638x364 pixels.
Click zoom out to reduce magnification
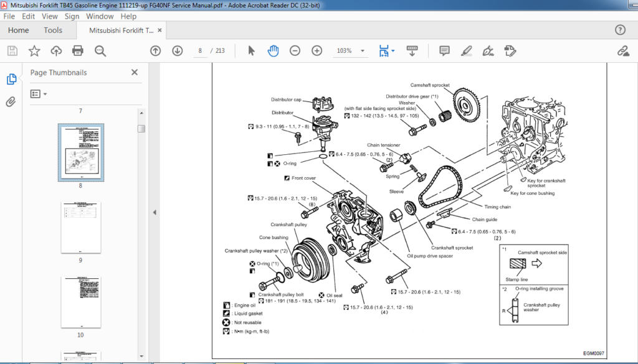click(295, 50)
